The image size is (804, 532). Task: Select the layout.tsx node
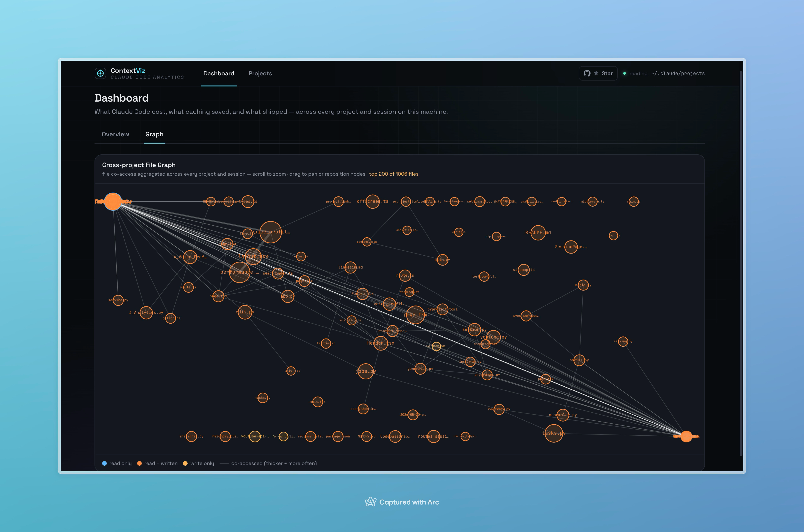(x=253, y=257)
